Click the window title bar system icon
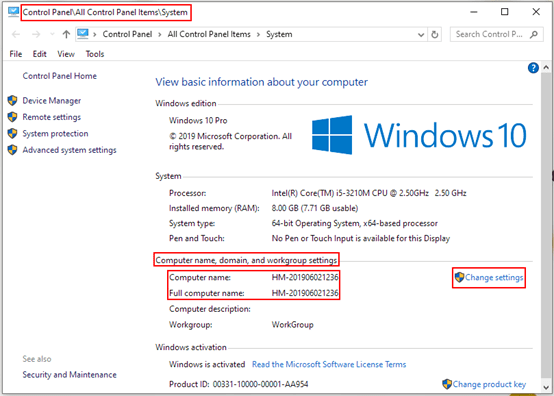 point(13,12)
